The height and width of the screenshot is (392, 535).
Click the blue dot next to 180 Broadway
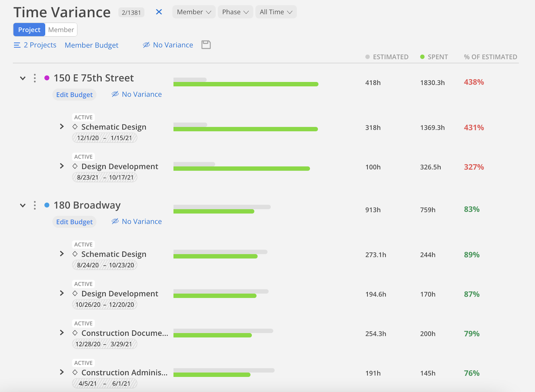point(47,205)
